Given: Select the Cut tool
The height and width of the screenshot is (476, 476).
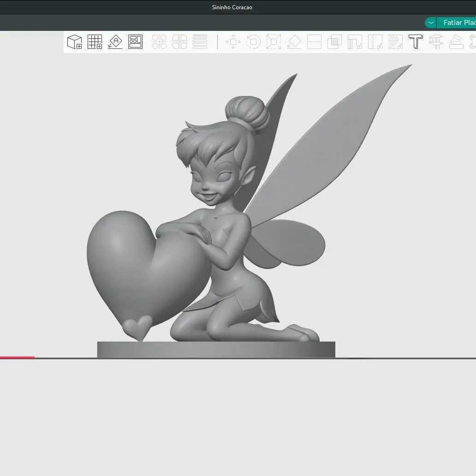Looking at the screenshot, I should [x=314, y=42].
